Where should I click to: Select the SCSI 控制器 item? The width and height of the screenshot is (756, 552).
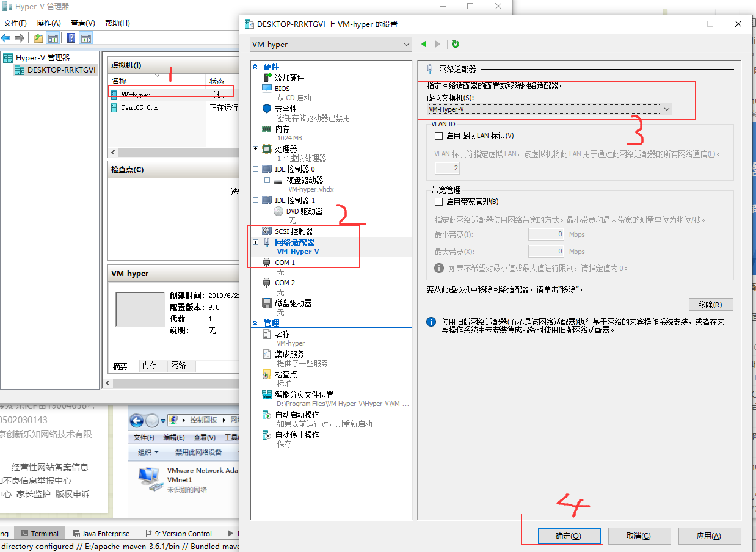pos(294,231)
